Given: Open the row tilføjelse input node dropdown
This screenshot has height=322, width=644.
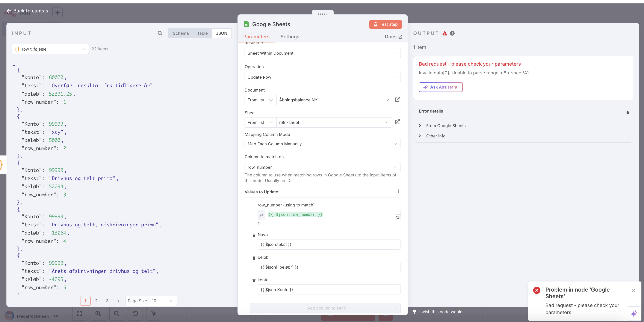Looking at the screenshot, I should coord(50,49).
